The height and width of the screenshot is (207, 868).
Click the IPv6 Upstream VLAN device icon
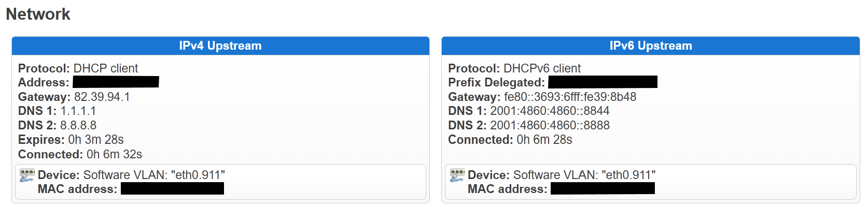(x=457, y=175)
